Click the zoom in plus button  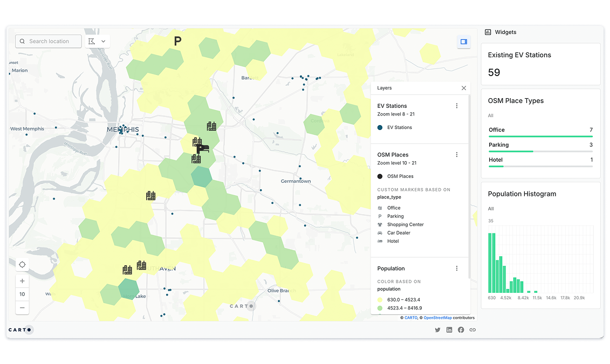pos(22,280)
